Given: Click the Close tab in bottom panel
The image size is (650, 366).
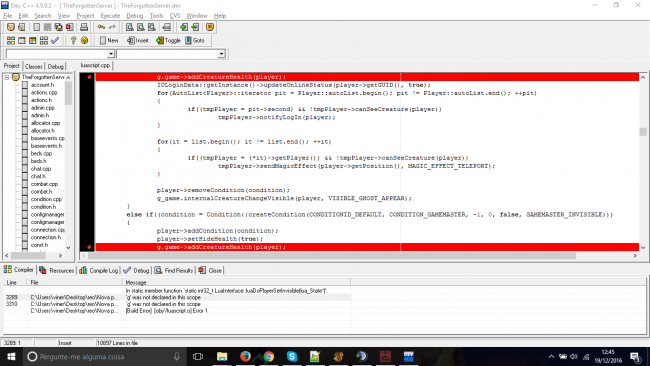Looking at the screenshot, I should [x=210, y=270].
